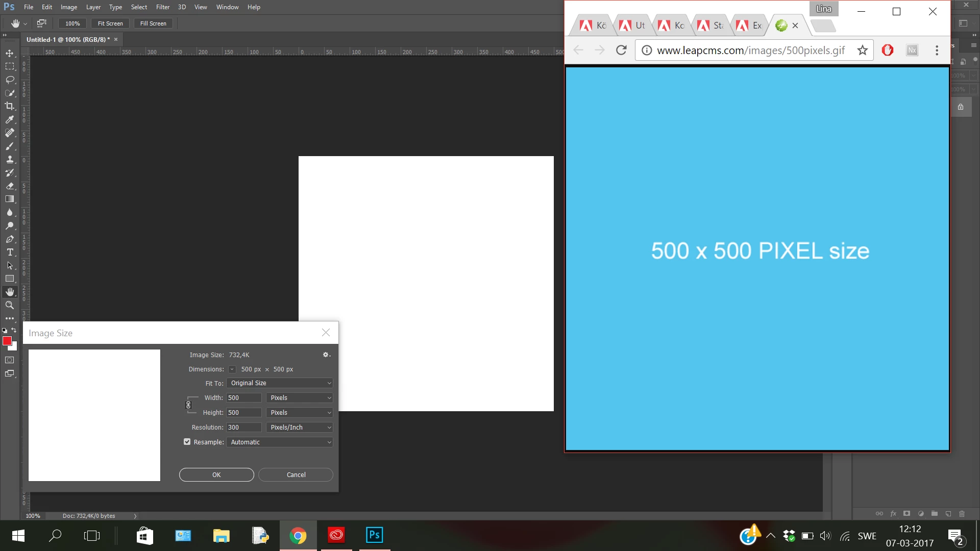Viewport: 980px width, 551px height.
Task: Toggle Quick Mask mode icon
Action: click(x=10, y=360)
